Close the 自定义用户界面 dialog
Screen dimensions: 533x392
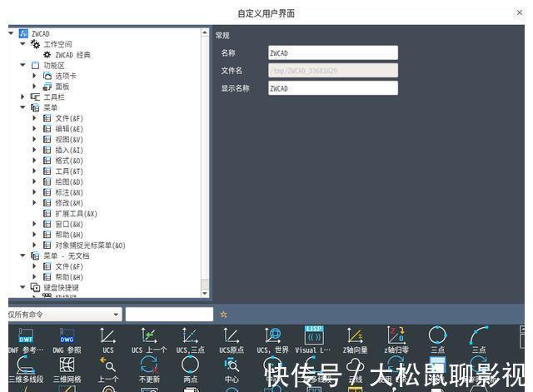click(x=520, y=12)
